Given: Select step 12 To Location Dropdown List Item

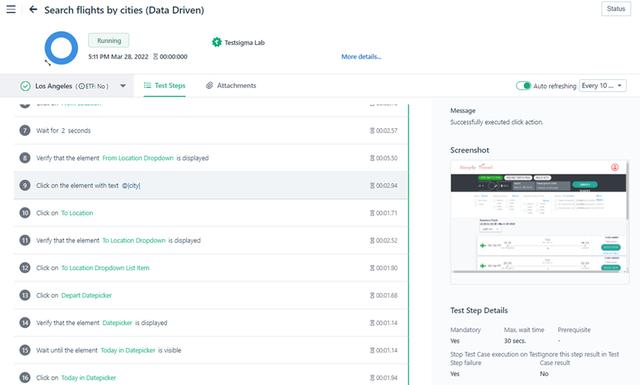Looking at the screenshot, I should pos(211,268).
